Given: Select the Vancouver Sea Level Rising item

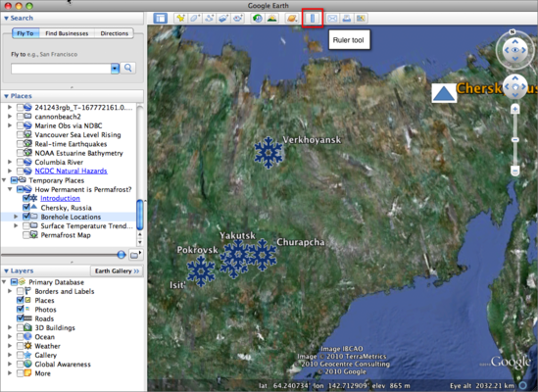Looking at the screenshot, I should coord(77,134).
